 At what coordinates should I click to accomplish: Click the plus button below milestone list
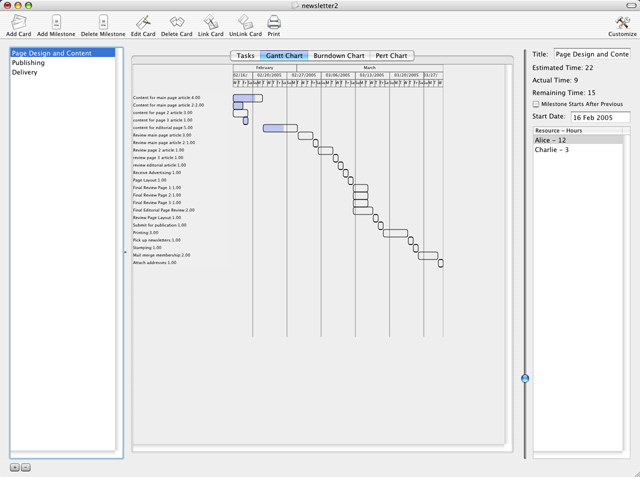14,467
